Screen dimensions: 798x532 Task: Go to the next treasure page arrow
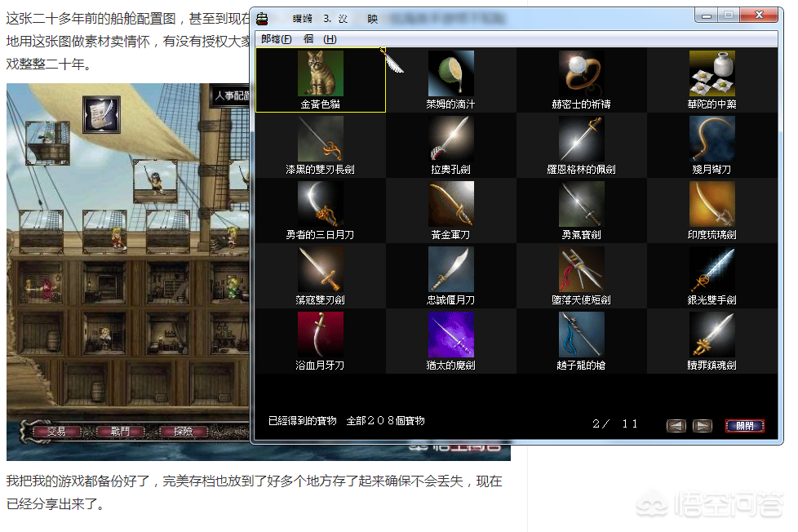tap(702, 426)
